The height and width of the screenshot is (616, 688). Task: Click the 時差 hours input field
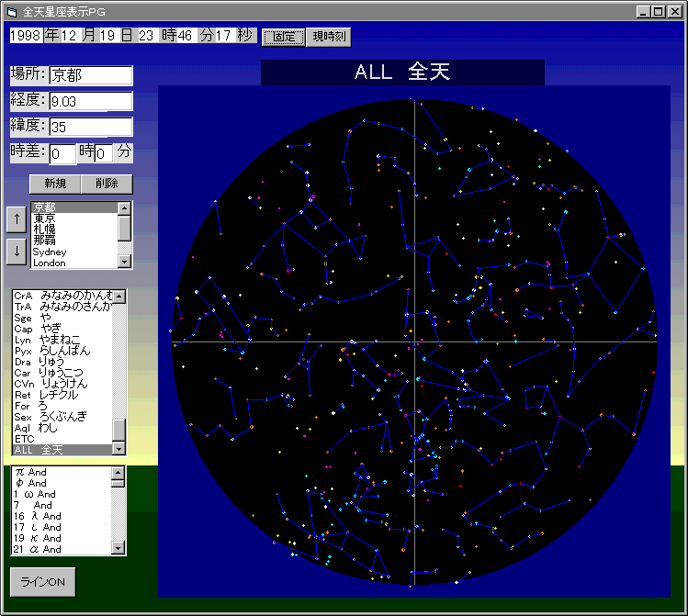click(x=62, y=154)
